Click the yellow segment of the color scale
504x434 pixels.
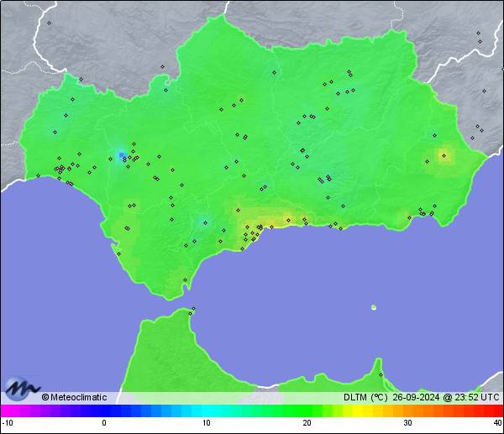click(358, 410)
